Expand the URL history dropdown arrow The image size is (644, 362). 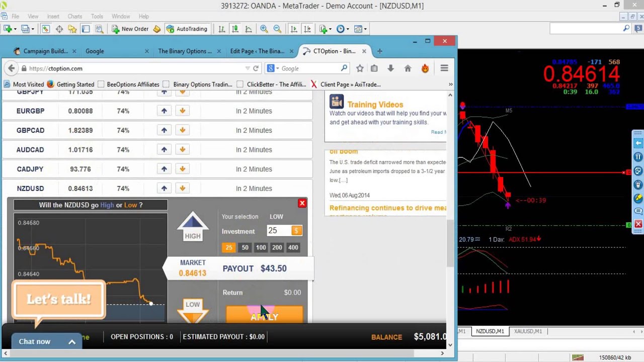(247, 68)
